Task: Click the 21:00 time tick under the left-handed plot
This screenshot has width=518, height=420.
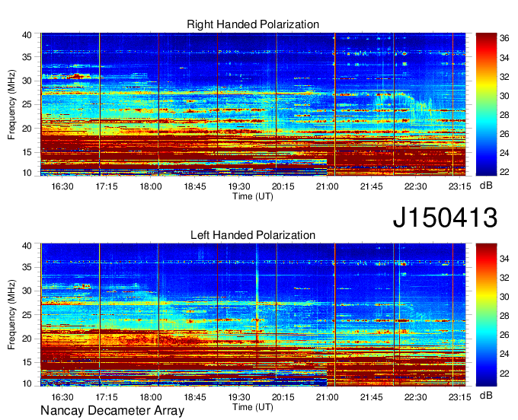Action: [328, 397]
